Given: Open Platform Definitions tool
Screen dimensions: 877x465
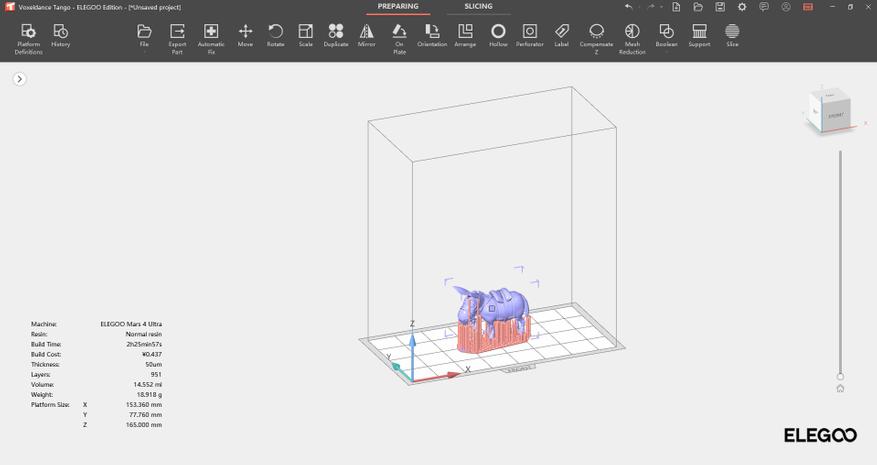Looking at the screenshot, I should point(28,37).
